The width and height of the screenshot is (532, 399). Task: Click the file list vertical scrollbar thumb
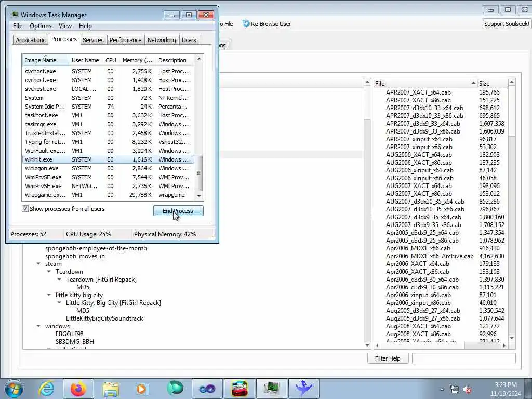pos(512,112)
